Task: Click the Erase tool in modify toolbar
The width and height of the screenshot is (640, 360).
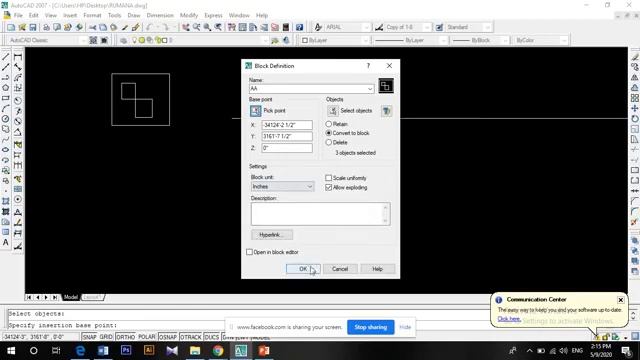Action: point(635,57)
